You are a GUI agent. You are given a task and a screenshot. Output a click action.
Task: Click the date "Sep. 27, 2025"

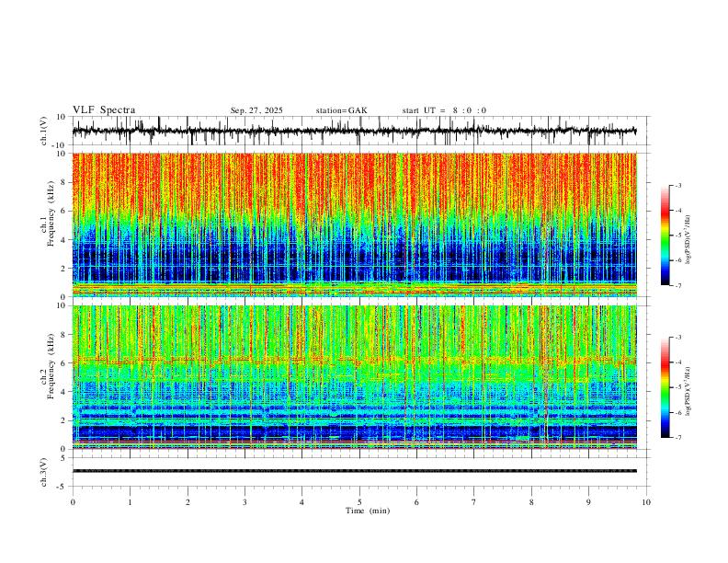tap(256, 110)
